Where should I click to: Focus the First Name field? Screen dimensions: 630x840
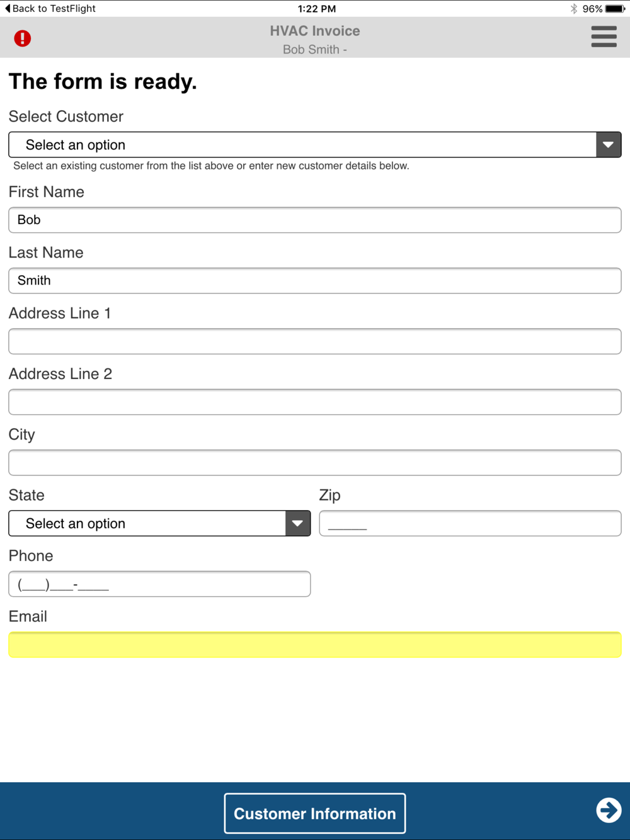(x=315, y=220)
